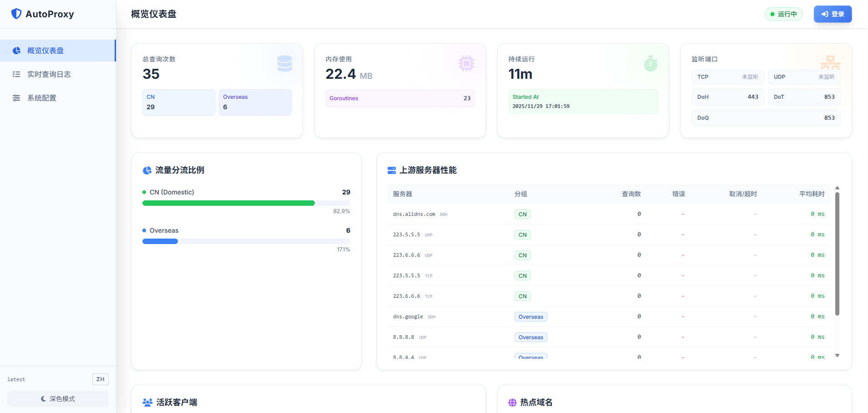Click the network icon in listening ports card
Image resolution: width=868 pixels, height=413 pixels.
[830, 63]
